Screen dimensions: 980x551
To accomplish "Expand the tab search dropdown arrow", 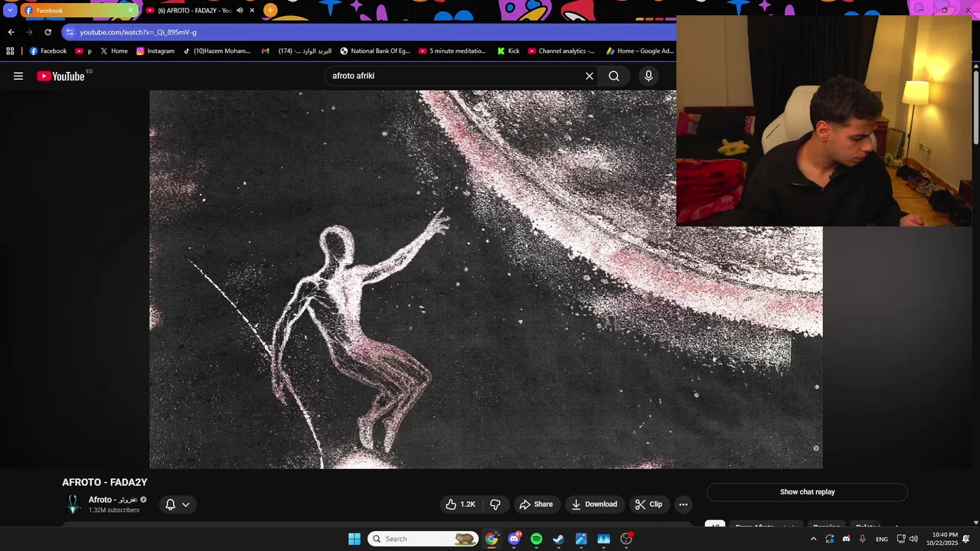I will 10,11.
